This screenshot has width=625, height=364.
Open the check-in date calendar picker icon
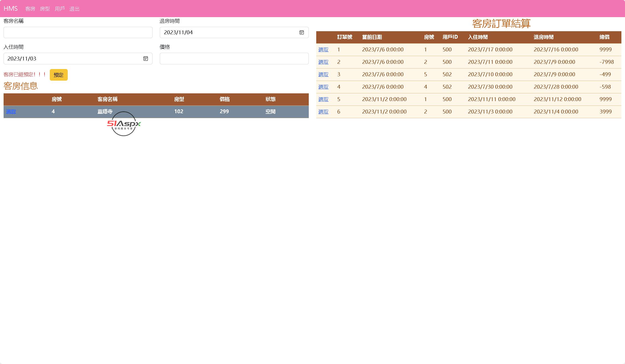pyautogui.click(x=145, y=59)
